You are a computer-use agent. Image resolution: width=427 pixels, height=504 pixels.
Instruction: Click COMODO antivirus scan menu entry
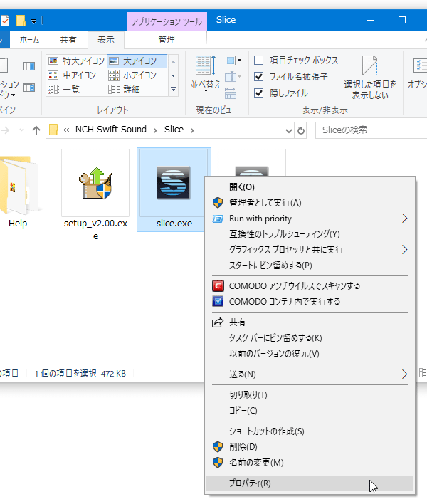click(x=310, y=285)
